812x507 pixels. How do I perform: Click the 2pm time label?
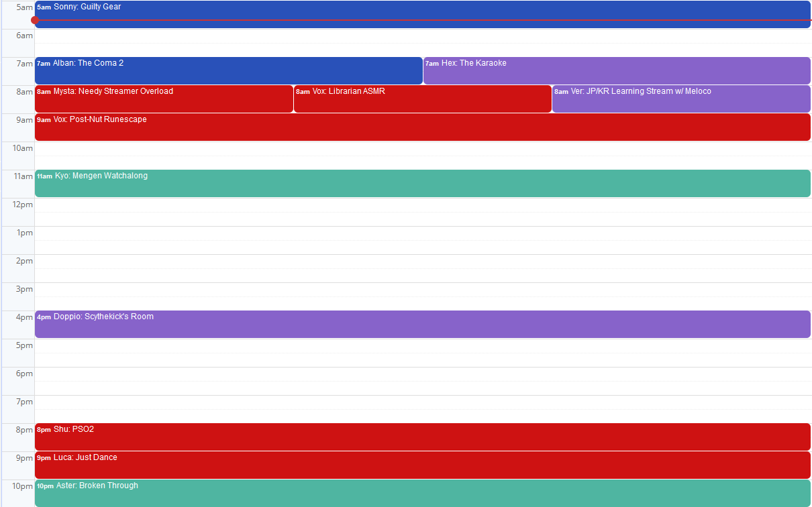(24, 261)
